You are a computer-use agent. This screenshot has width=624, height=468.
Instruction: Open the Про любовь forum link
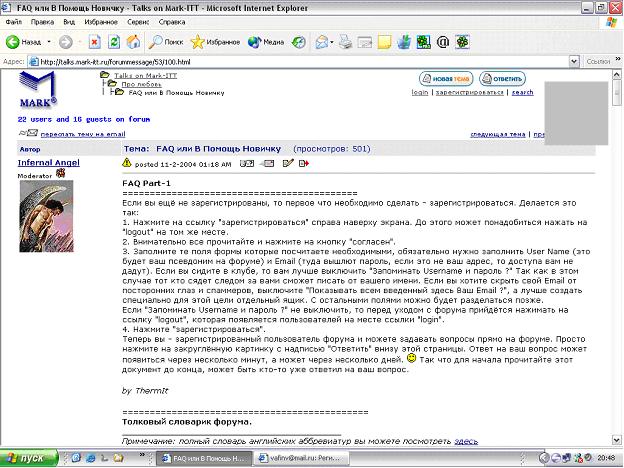(x=141, y=84)
